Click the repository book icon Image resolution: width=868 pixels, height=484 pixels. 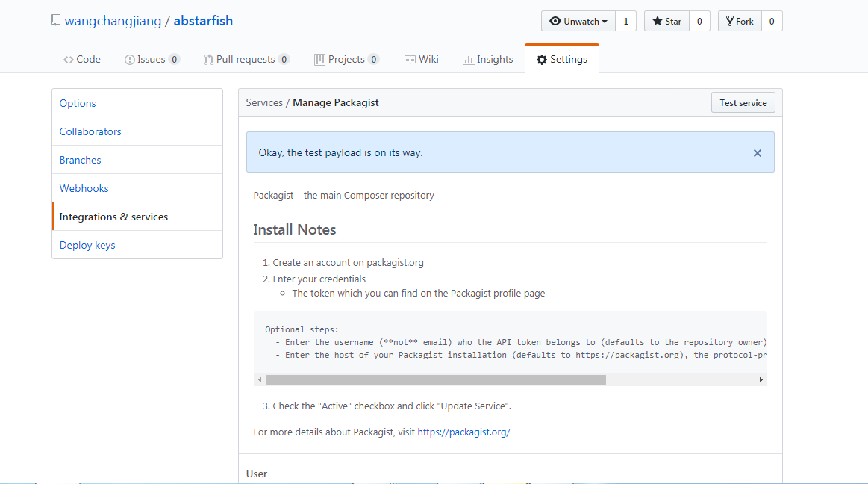click(x=56, y=20)
